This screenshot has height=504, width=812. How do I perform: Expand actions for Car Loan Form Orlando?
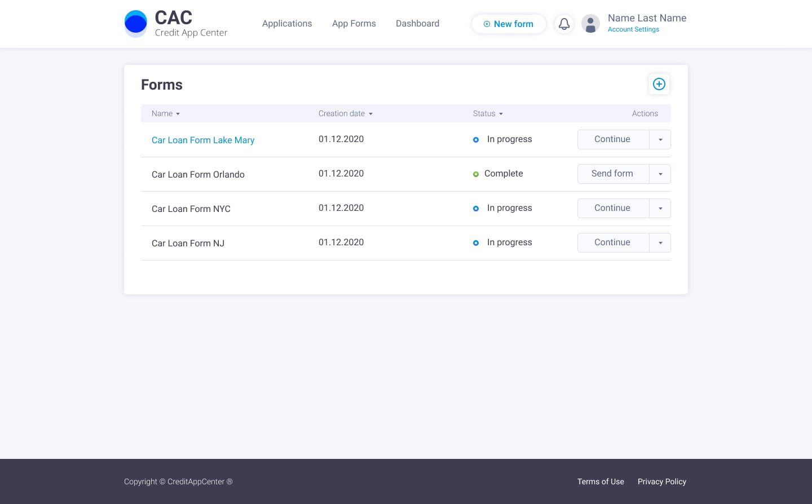(660, 174)
